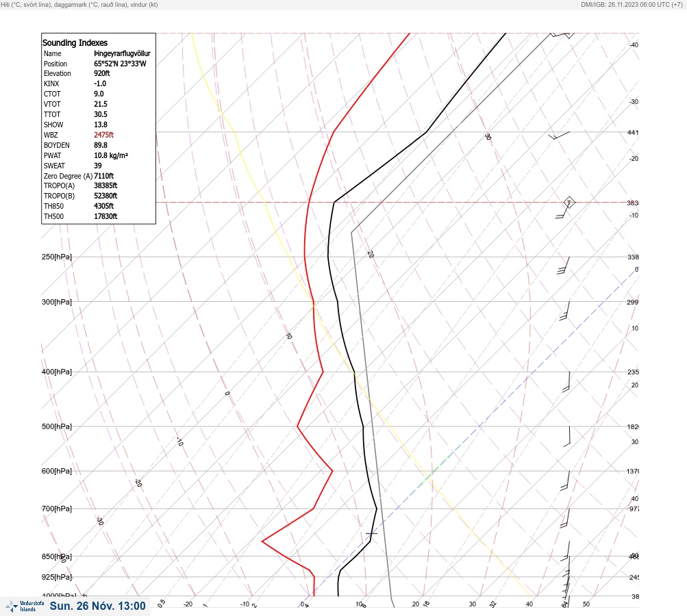Click the TH500 value 17830ft
687x616 pixels.
(x=105, y=216)
